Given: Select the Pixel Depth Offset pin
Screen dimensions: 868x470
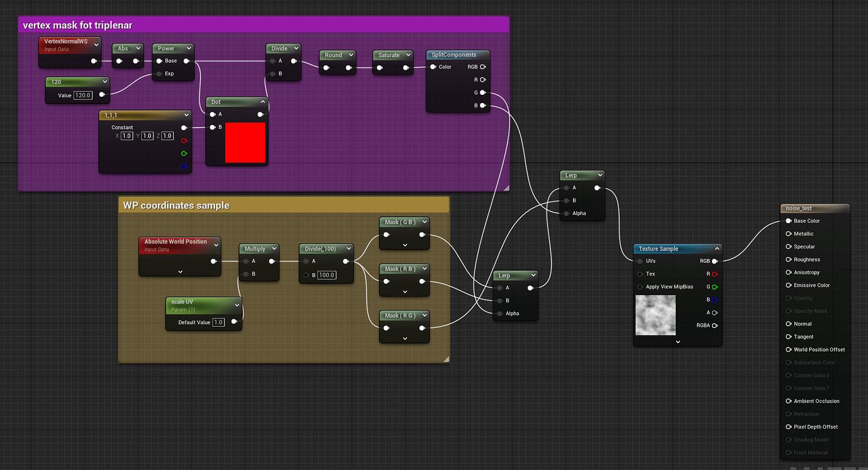Looking at the screenshot, I should (x=789, y=427).
